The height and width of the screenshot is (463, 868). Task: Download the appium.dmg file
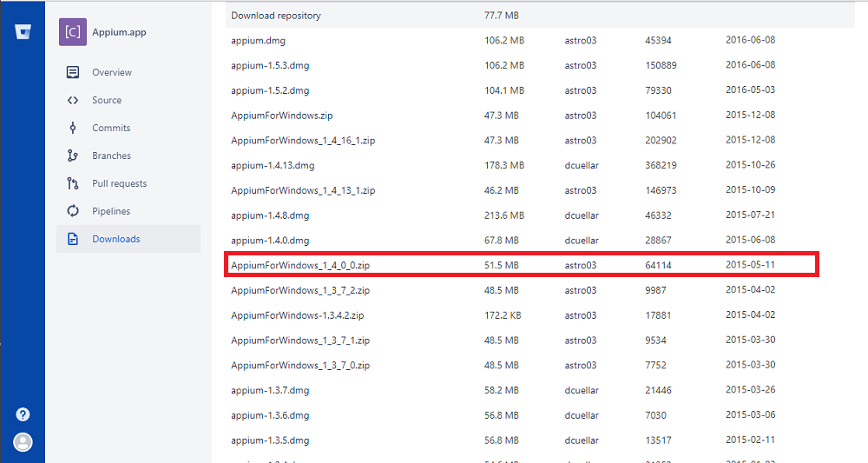pyautogui.click(x=258, y=41)
